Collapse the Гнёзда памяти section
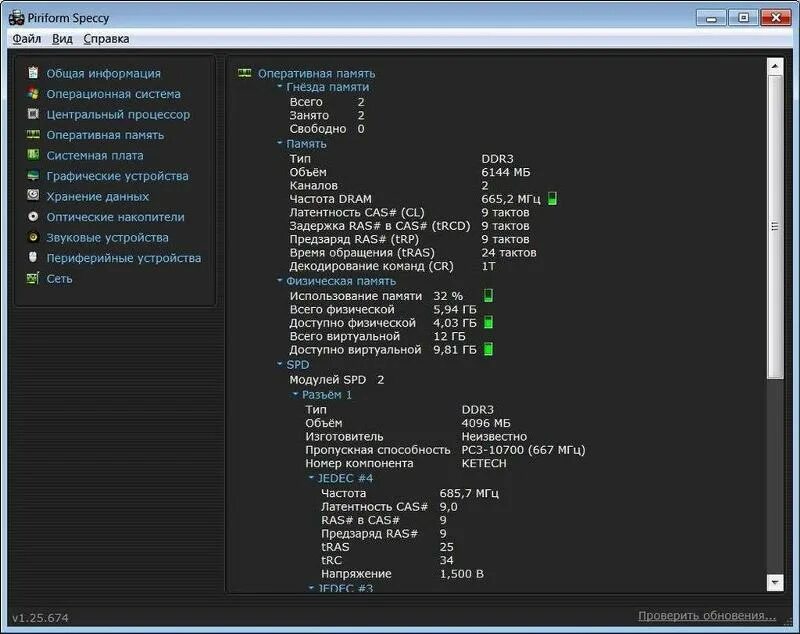 (x=280, y=87)
